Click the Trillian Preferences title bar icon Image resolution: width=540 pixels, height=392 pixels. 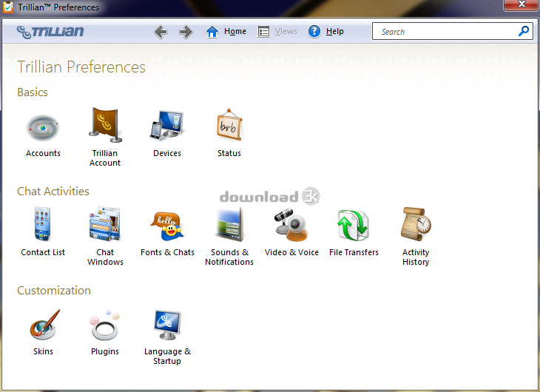(8, 7)
